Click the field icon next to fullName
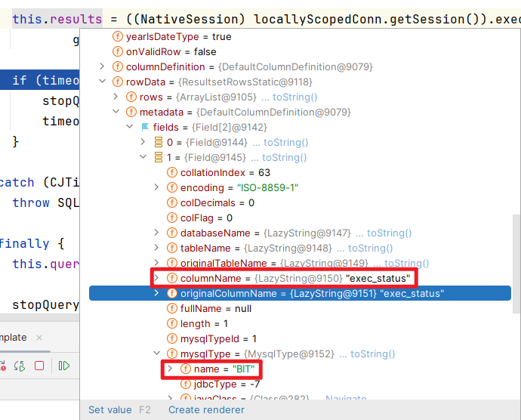This screenshot has height=420, width=521. pyautogui.click(x=172, y=309)
